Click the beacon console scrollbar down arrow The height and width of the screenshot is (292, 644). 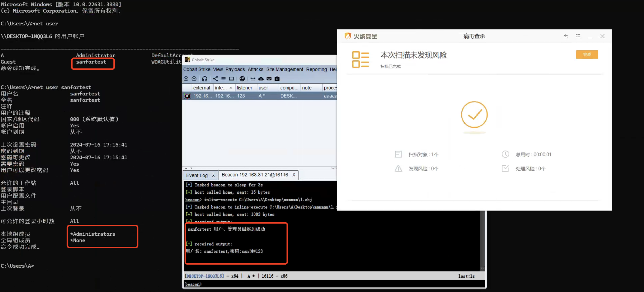[482, 268]
